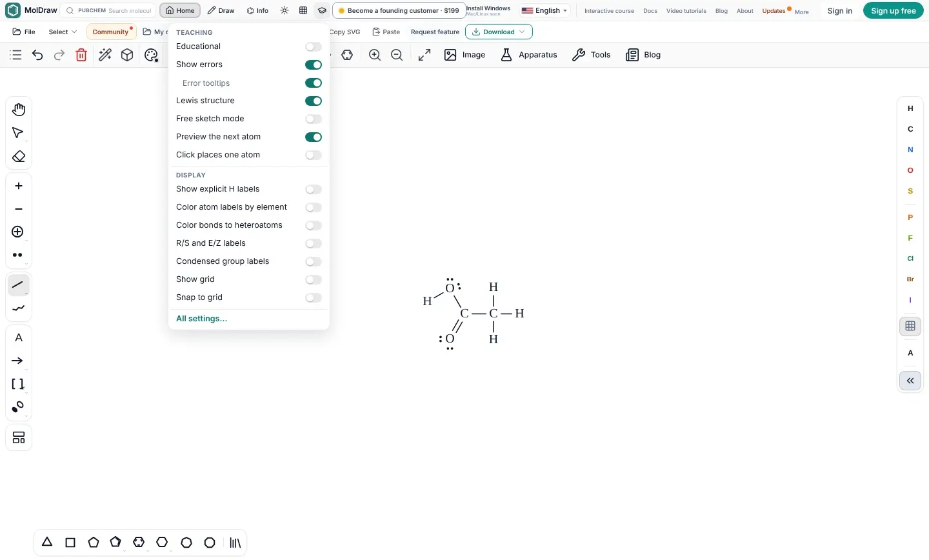Click the trash delete icon

pos(81,55)
